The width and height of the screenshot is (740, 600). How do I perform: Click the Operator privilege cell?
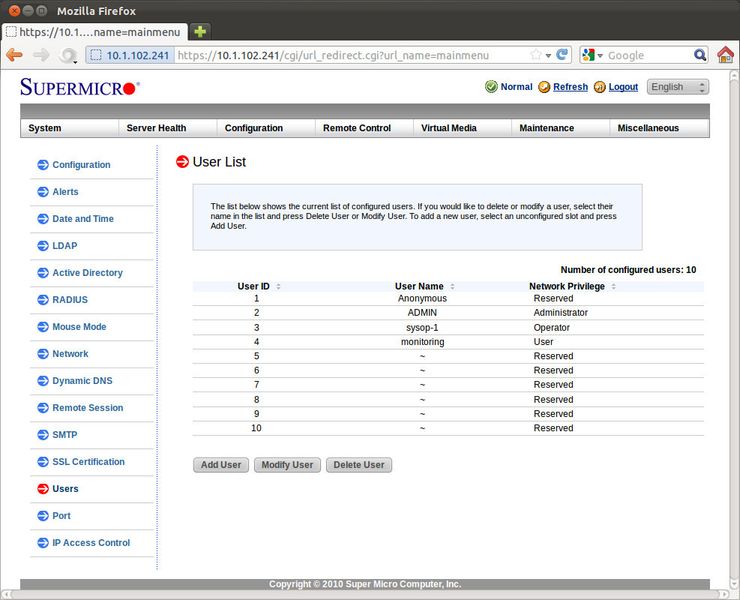[552, 327]
